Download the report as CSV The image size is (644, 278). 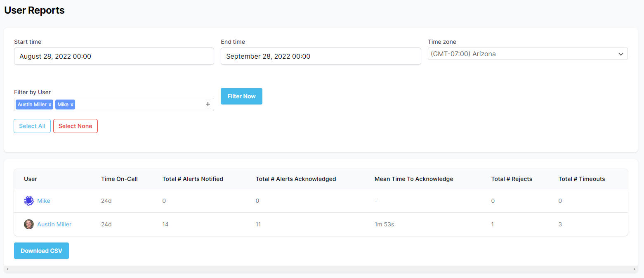tap(41, 251)
